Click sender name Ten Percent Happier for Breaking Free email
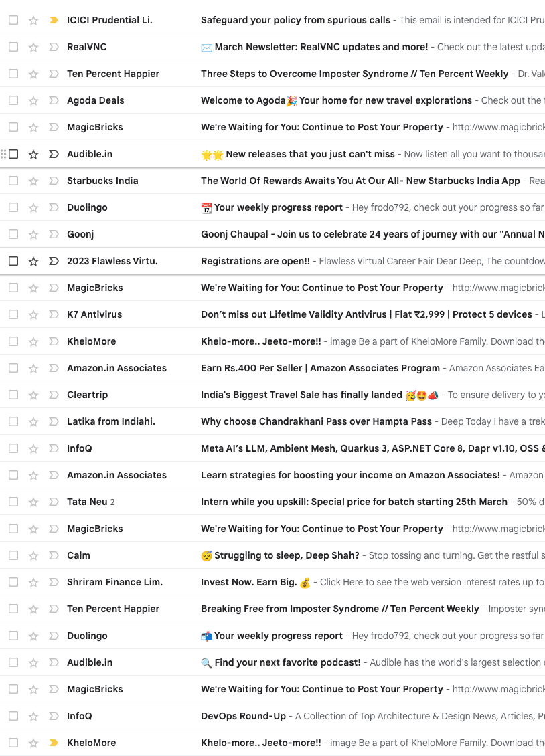 click(x=113, y=609)
